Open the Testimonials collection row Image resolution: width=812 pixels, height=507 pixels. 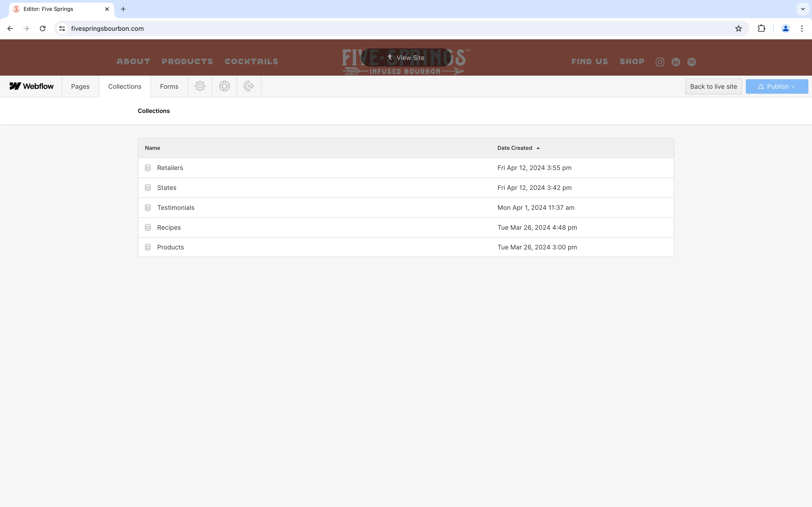click(176, 207)
